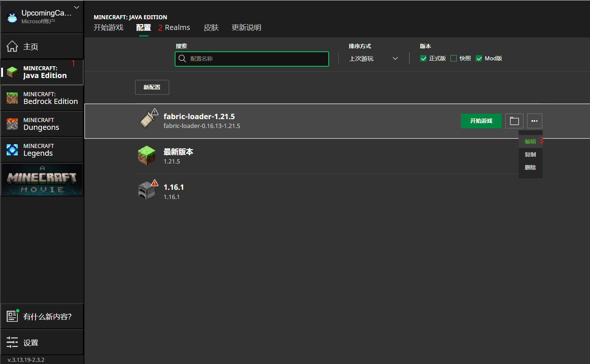Click the three-dots more options button

[534, 121]
